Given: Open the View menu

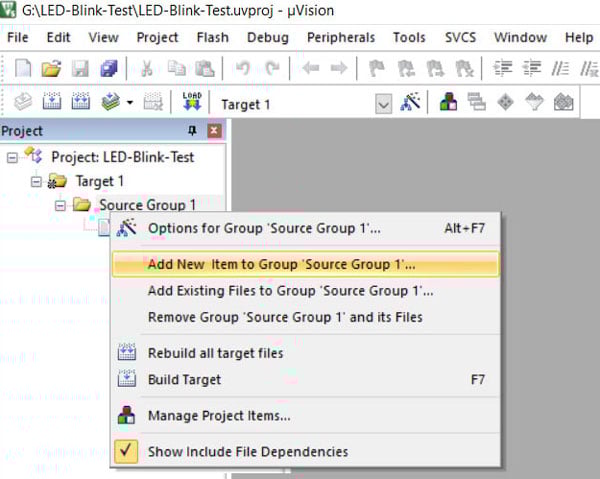Looking at the screenshot, I should coord(103,37).
